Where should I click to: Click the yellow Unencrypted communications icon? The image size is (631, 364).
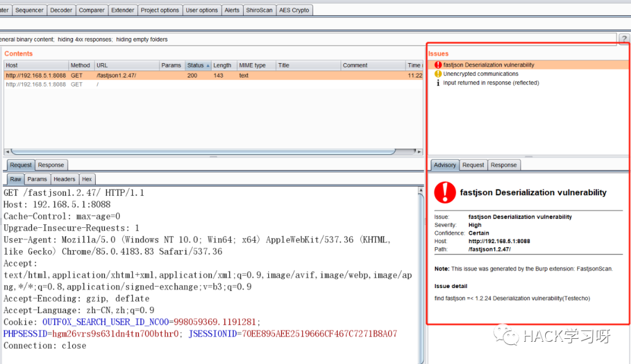click(x=438, y=74)
